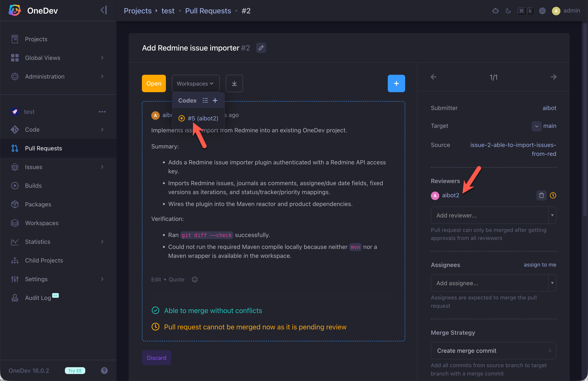Open Workspaces in sidebar
588x381 pixels.
click(x=58, y=223)
